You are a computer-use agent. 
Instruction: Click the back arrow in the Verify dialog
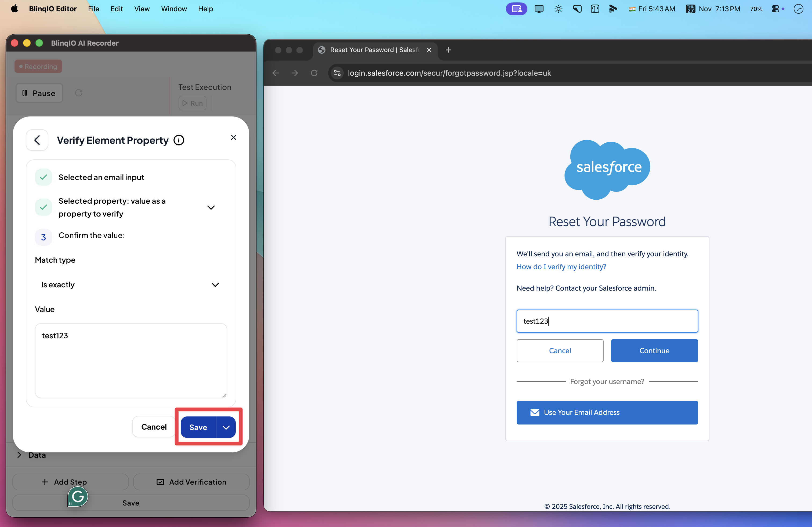37,140
